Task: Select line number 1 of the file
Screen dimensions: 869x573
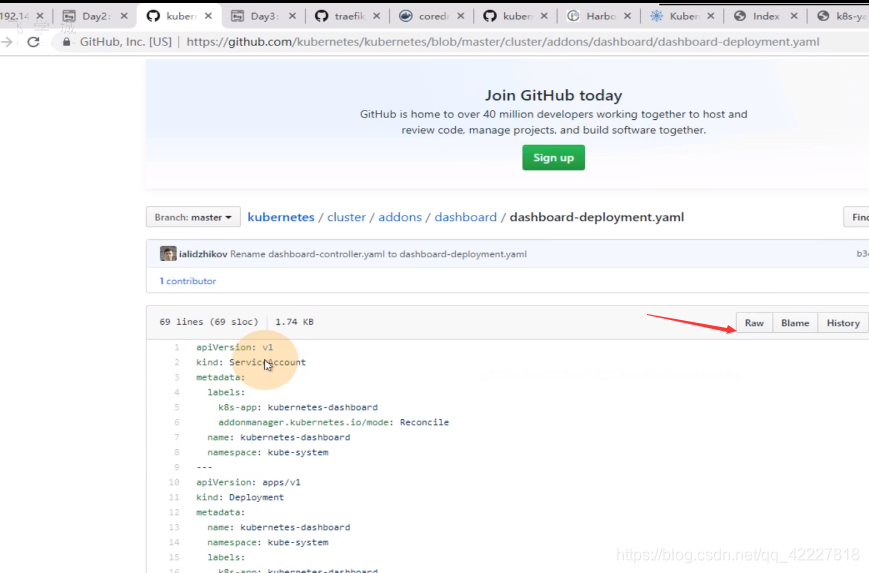Action: coord(177,347)
